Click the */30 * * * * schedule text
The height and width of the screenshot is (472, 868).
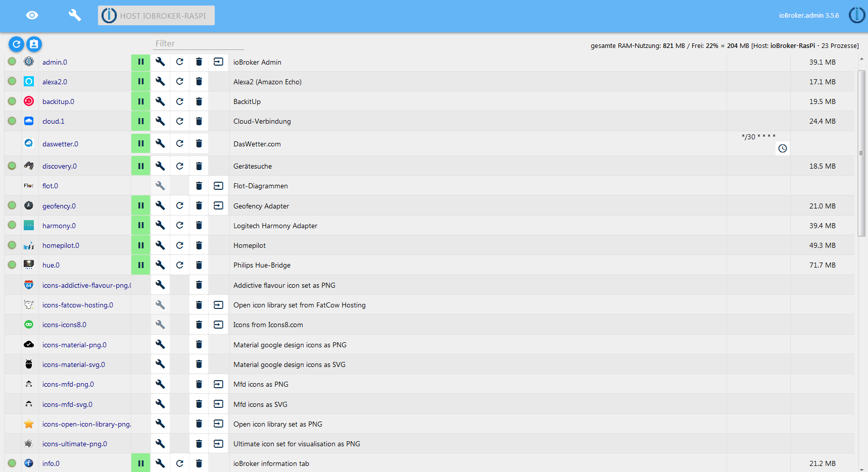[x=758, y=137]
